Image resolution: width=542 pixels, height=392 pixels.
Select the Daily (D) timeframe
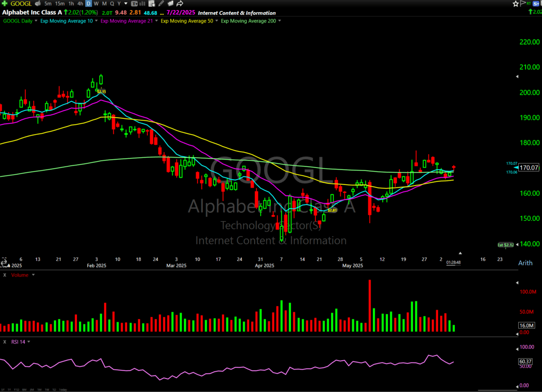pos(89,4)
